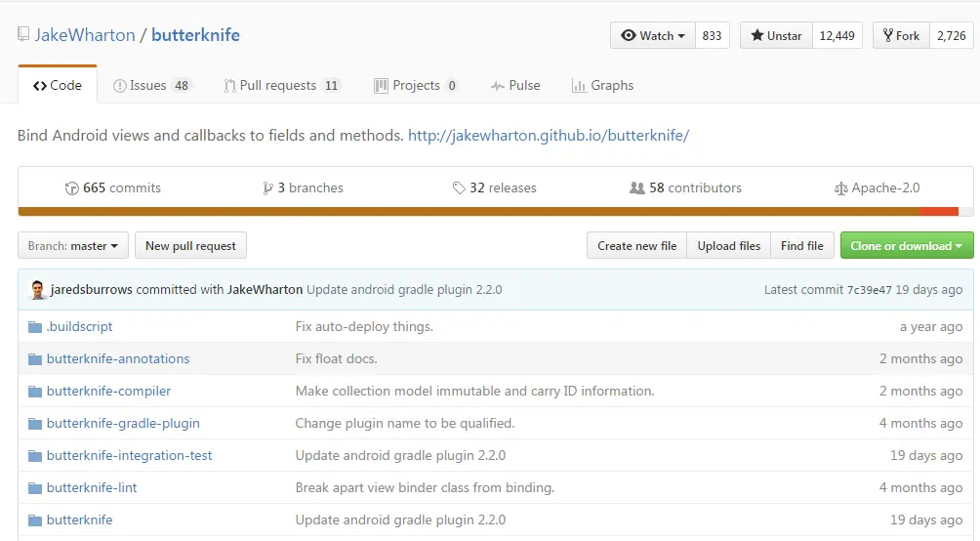Image resolution: width=980 pixels, height=541 pixels.
Task: Open commit 'Fix auto-deploy things.'
Action: [x=364, y=326]
